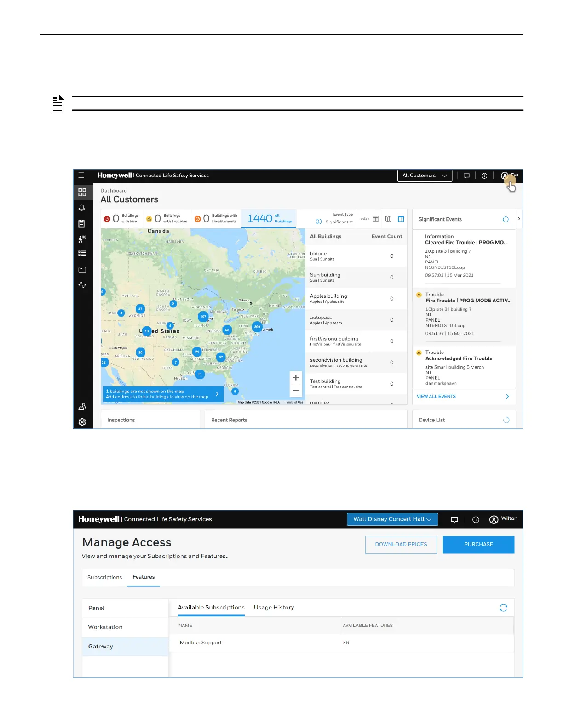Switch to the Features tab
Image resolution: width=563 pixels, height=728 pixels.
pyautogui.click(x=144, y=577)
